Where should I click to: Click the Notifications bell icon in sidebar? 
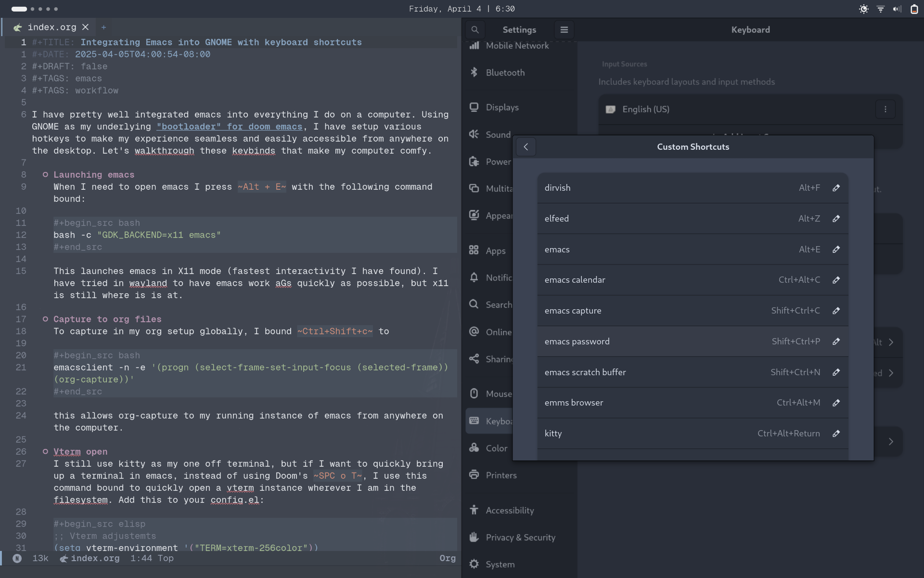pos(474,277)
